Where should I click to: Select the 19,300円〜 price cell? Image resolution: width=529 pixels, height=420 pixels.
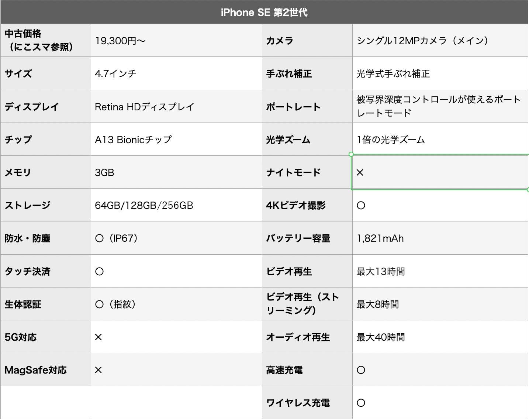click(x=176, y=40)
